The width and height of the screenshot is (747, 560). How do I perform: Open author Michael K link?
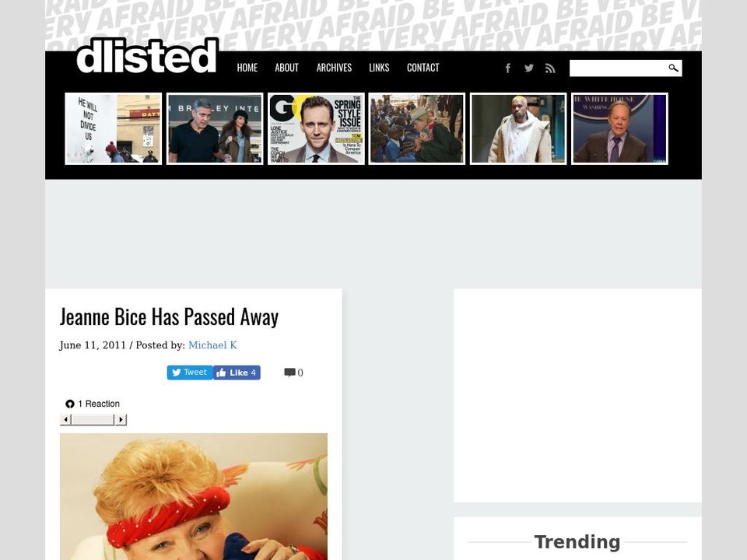pyautogui.click(x=212, y=345)
